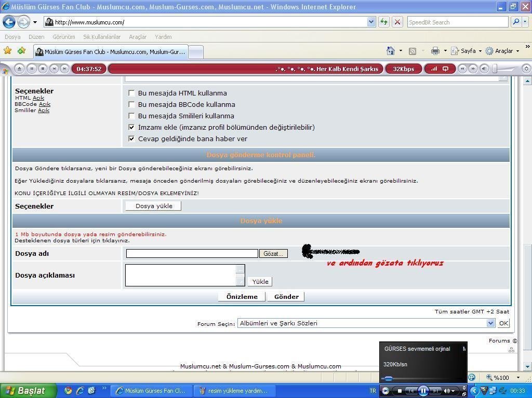Launch Chrome from the quick launch bar
The width and height of the screenshot is (532, 398).
[x=68, y=391]
